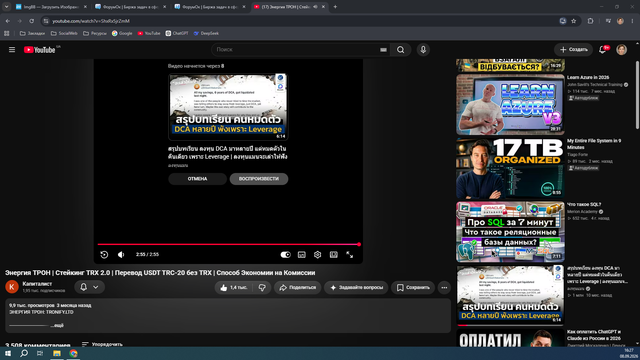The width and height of the screenshot is (640, 360).
Task: Click the upcoming video thumbnail in player
Action: click(x=228, y=107)
